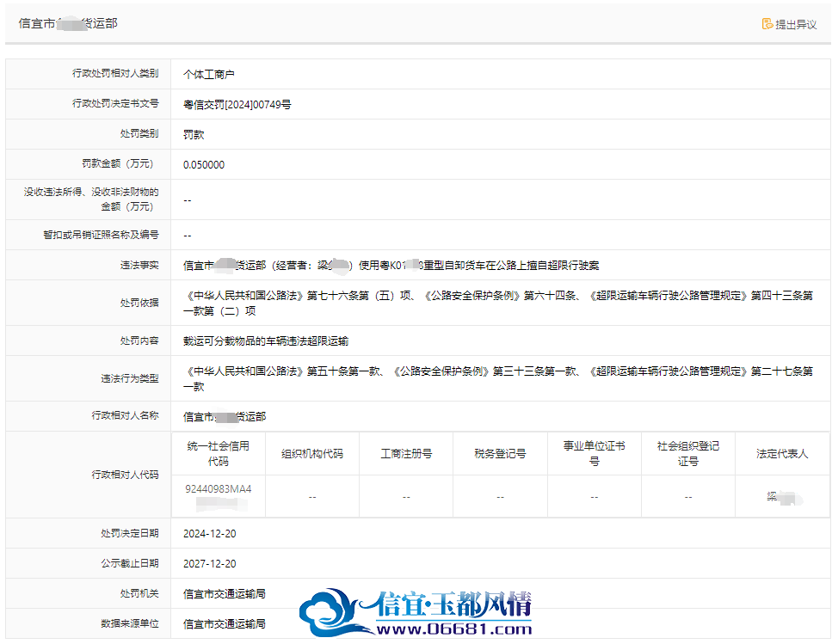The width and height of the screenshot is (832, 644).
Task: Open the 提出异议 link
Action: [x=795, y=24]
